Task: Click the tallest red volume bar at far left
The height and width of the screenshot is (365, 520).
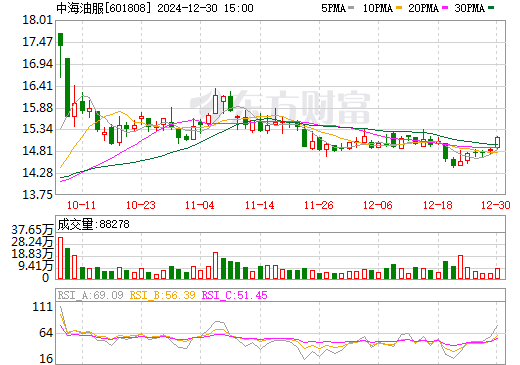Action: [x=60, y=258]
